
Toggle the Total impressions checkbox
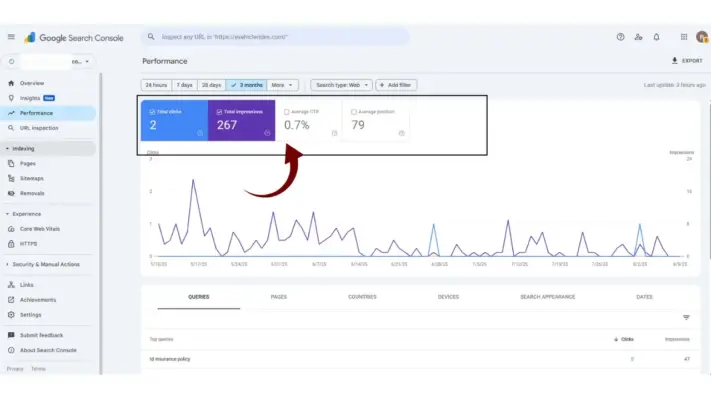point(219,112)
